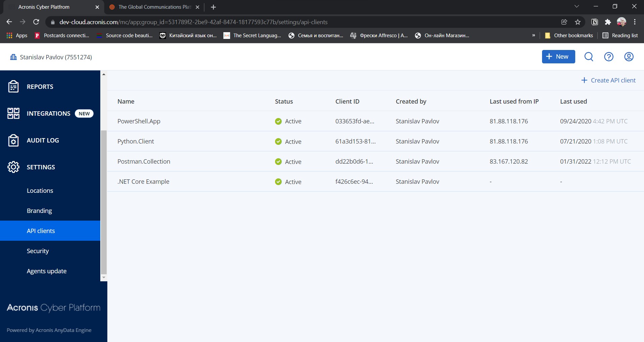Open the browser extensions puzzle icon

(608, 22)
